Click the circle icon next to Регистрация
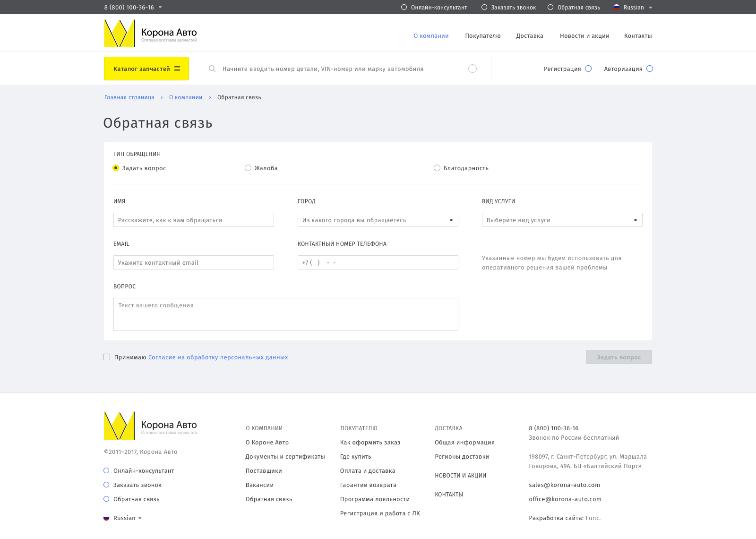The width and height of the screenshot is (756, 539). coord(588,69)
